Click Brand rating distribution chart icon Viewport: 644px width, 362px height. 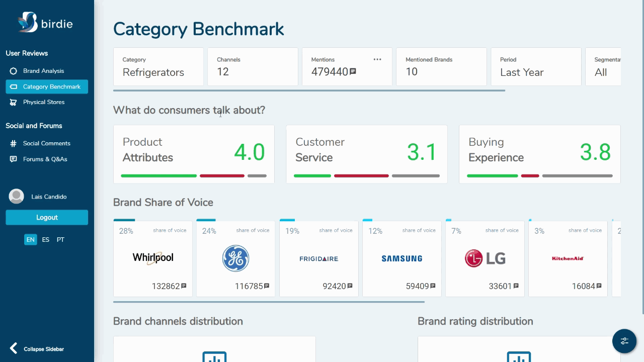pos(519,356)
